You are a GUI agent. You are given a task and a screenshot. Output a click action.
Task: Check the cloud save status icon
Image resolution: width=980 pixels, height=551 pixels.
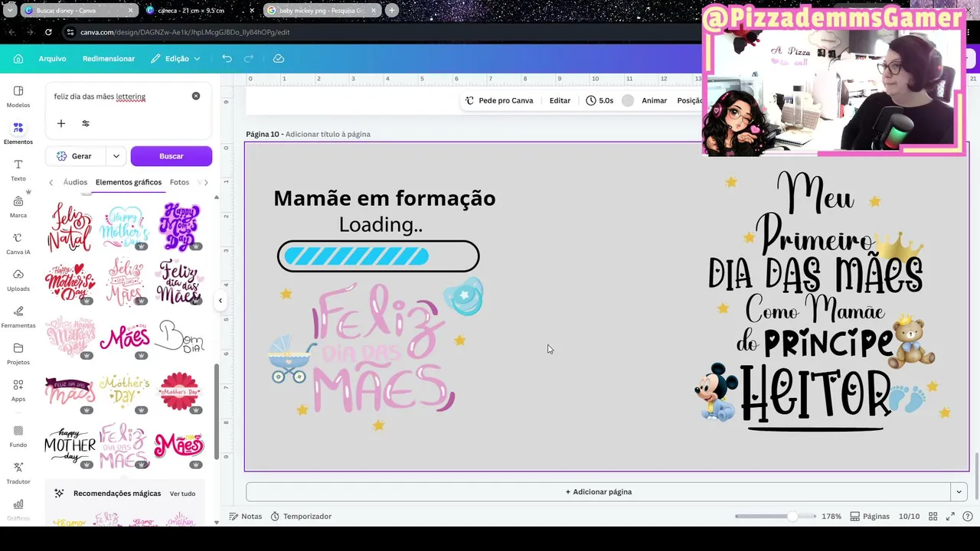click(x=279, y=59)
